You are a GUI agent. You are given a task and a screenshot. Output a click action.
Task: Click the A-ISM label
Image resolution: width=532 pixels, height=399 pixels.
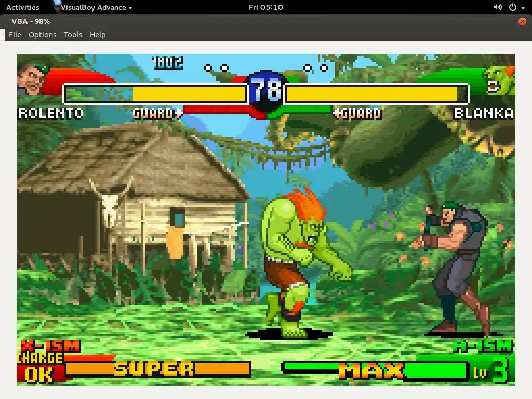(483, 346)
